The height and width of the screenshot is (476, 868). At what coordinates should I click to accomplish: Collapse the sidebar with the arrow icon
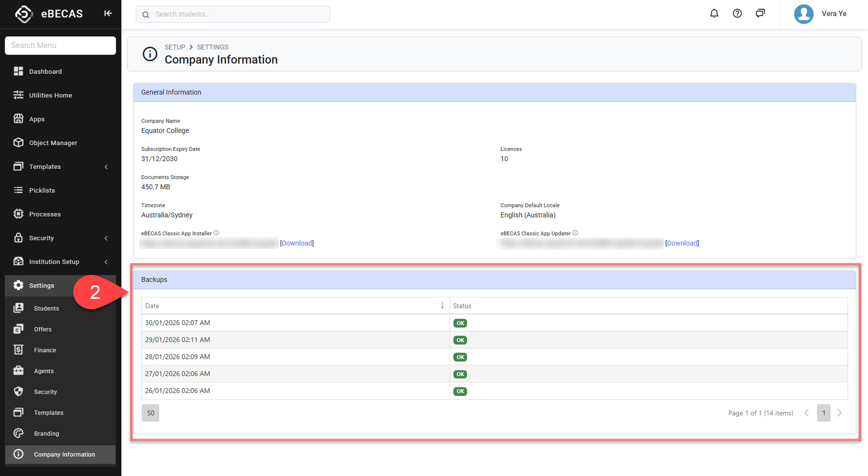point(108,14)
